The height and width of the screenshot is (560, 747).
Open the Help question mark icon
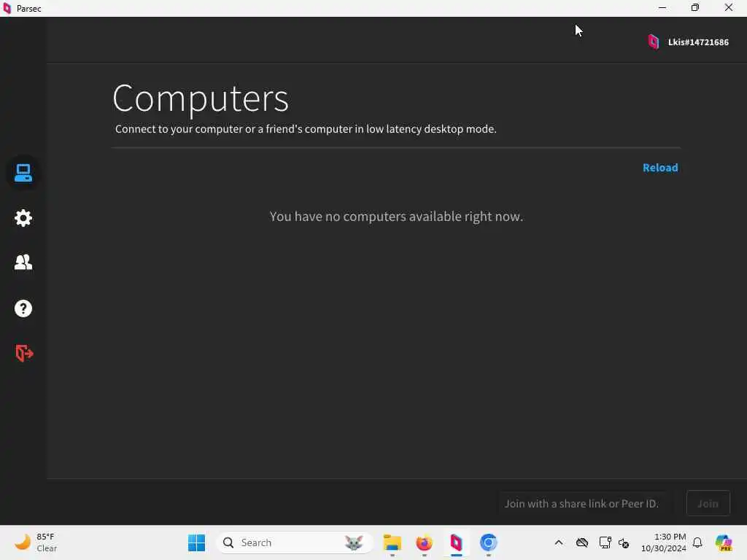point(23,308)
